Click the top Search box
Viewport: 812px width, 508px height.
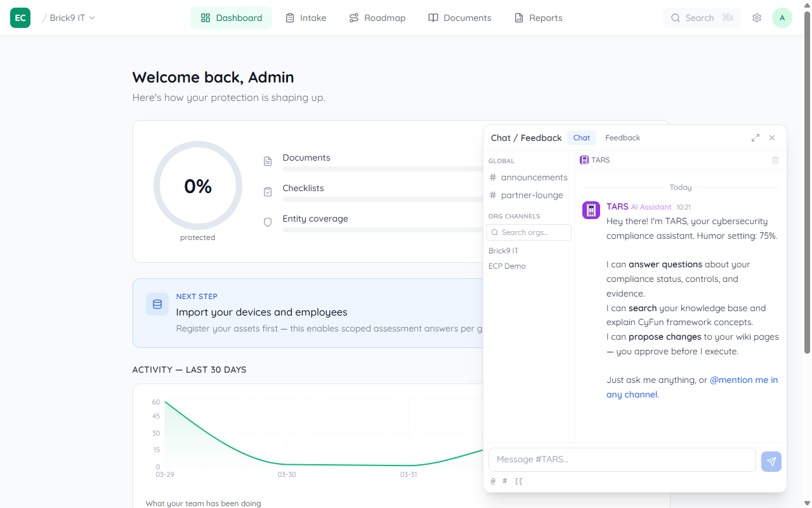pyautogui.click(x=702, y=18)
